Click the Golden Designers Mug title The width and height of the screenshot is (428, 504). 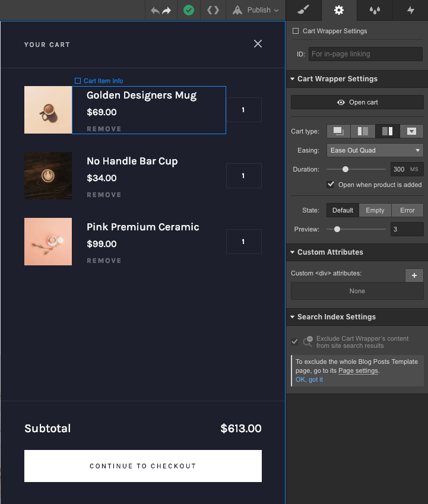click(x=141, y=96)
